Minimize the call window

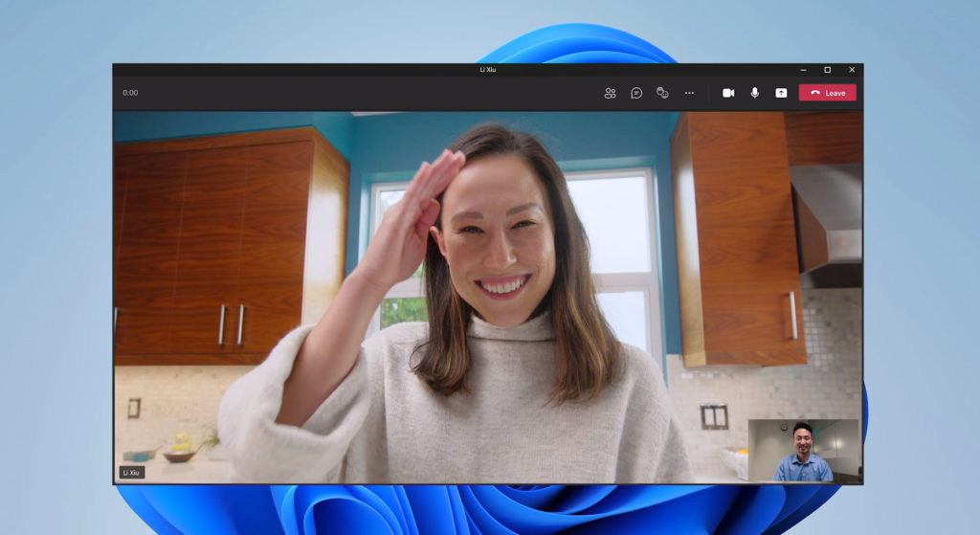tap(803, 70)
